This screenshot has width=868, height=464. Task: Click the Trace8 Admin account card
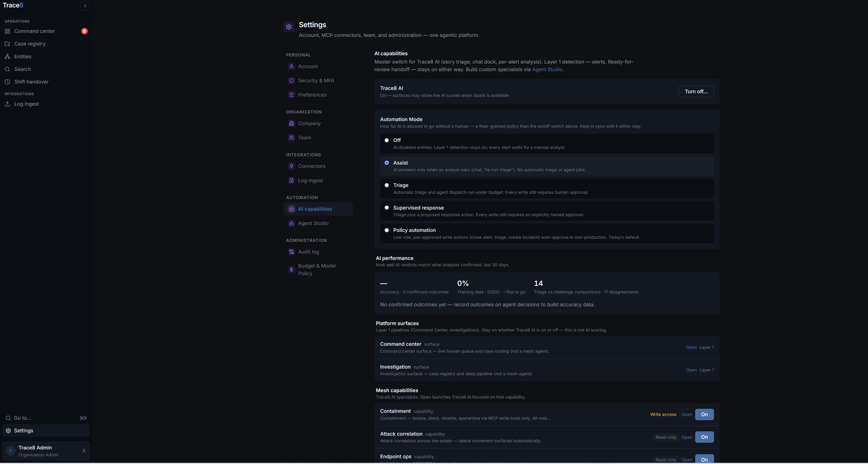46,451
